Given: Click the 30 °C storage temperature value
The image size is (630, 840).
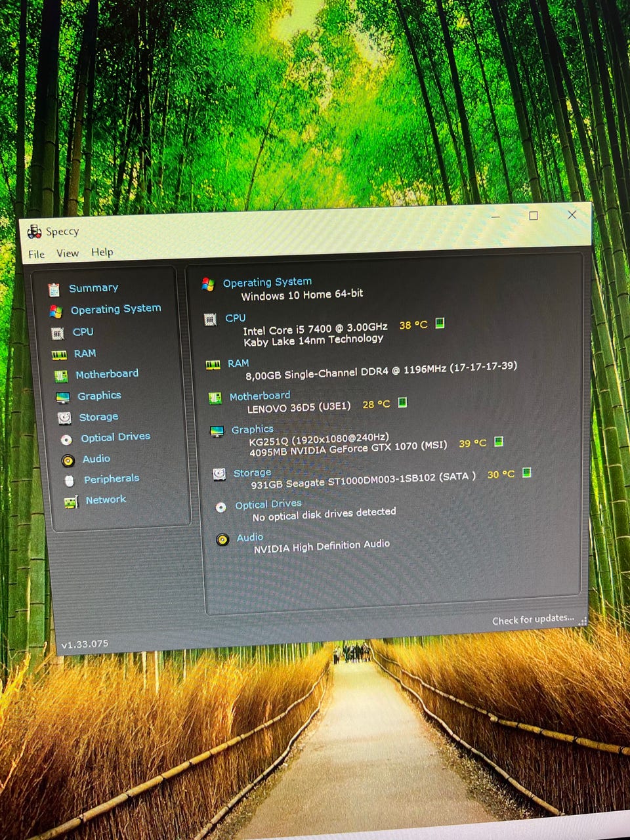Looking at the screenshot, I should pos(501,474).
